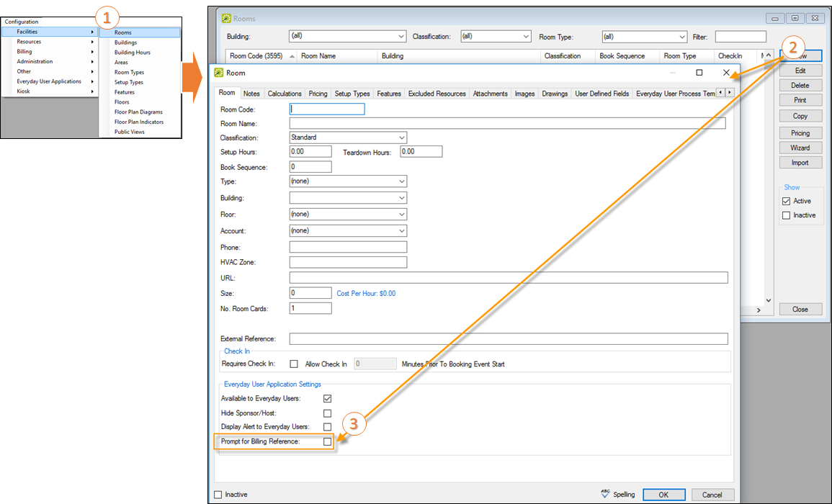Enable Prompt for Billing Reference checkbox

coord(327,441)
